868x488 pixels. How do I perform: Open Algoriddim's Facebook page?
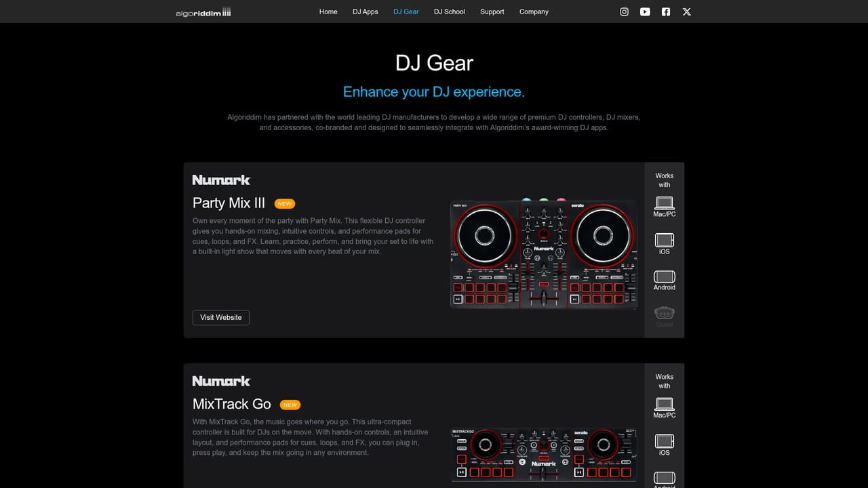tap(666, 12)
